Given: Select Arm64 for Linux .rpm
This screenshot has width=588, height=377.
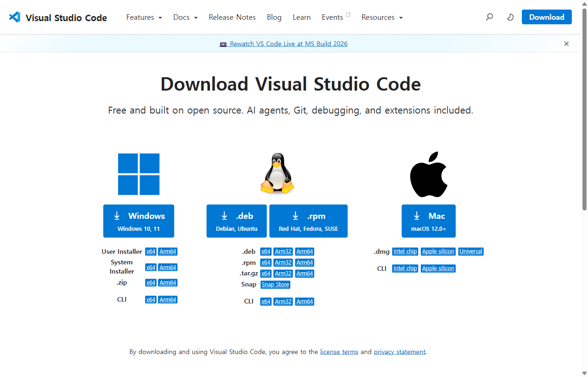Looking at the screenshot, I should [x=305, y=263].
